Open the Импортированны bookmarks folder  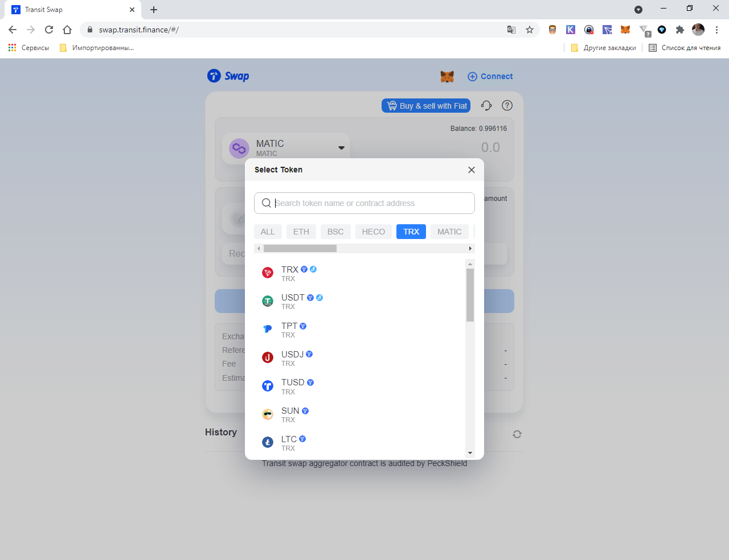[97, 48]
